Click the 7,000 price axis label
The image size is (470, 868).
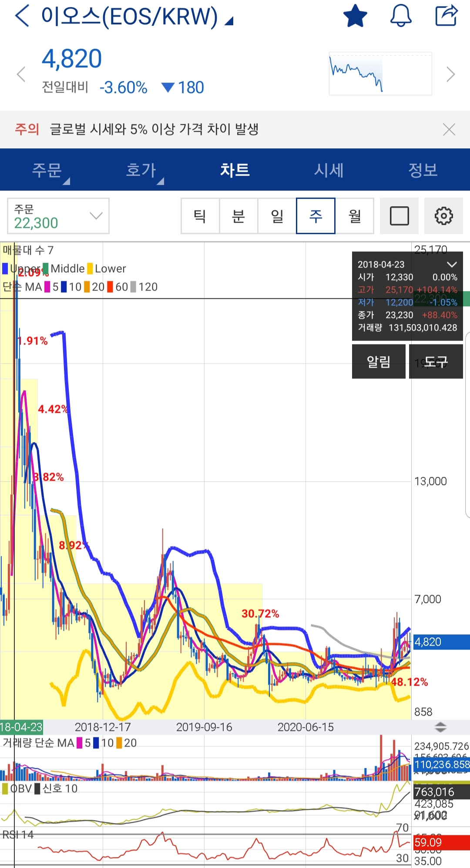pos(428,599)
